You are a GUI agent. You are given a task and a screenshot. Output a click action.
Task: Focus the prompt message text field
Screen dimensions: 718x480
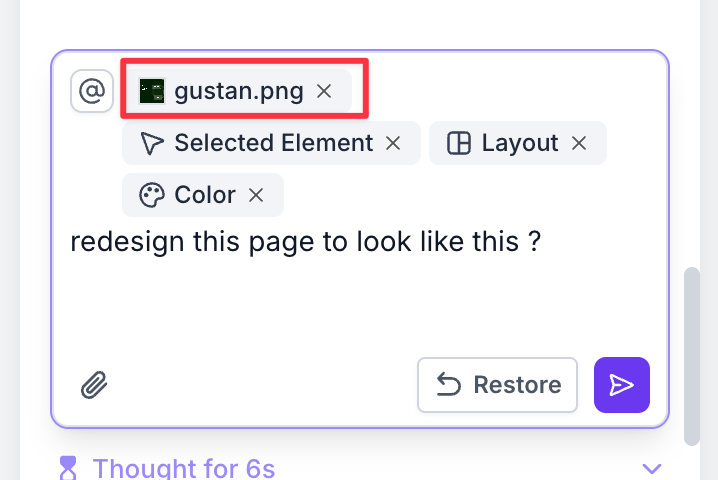click(x=360, y=290)
